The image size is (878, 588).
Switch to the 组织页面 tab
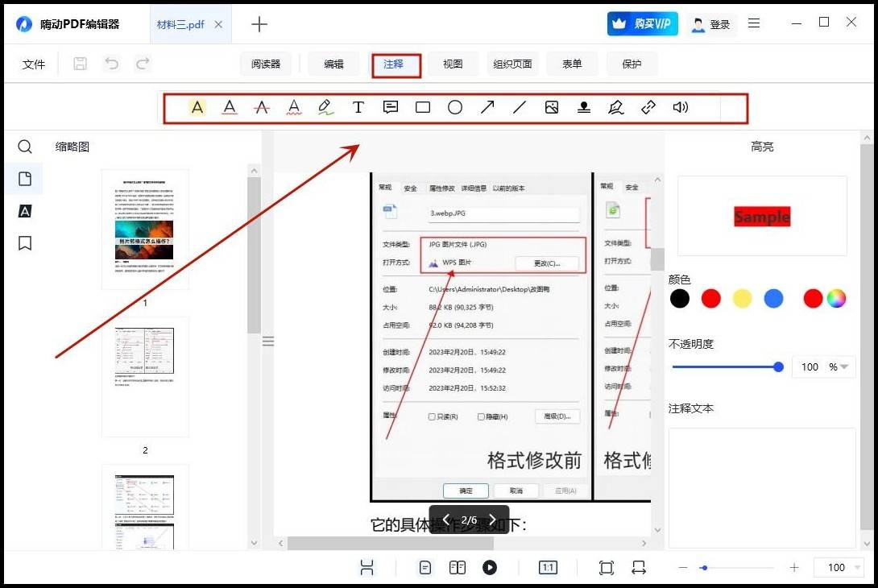[x=512, y=64]
